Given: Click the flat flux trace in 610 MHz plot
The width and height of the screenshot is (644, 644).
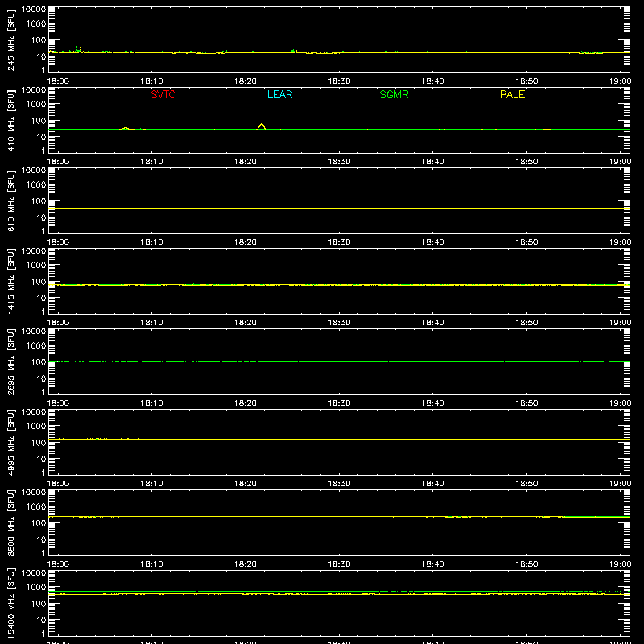Looking at the screenshot, I should (339, 208).
